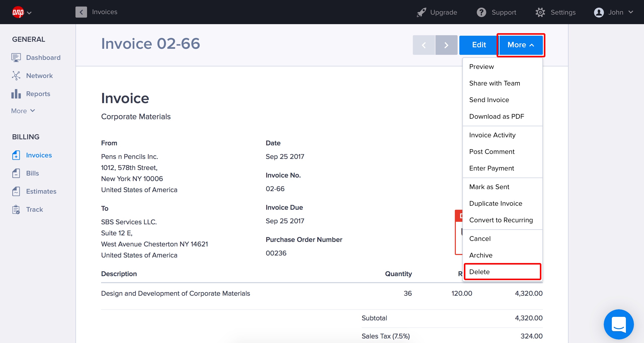
Task: Click the Bills document icon
Action: pos(16,173)
